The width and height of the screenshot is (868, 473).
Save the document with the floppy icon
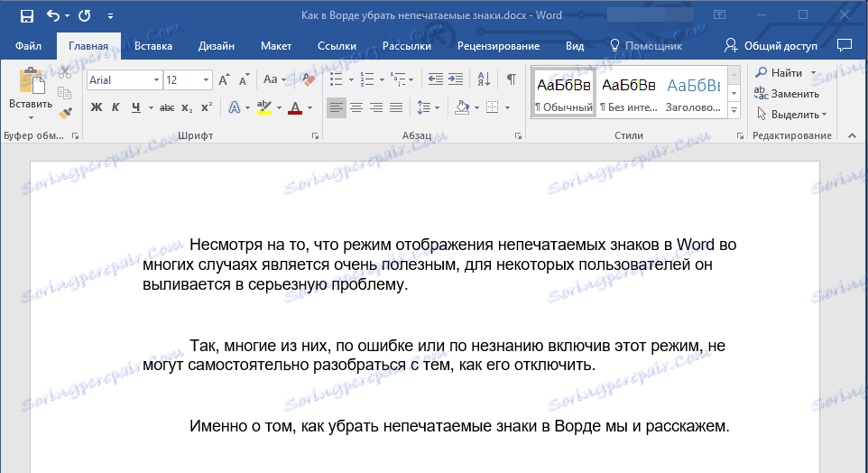point(26,16)
